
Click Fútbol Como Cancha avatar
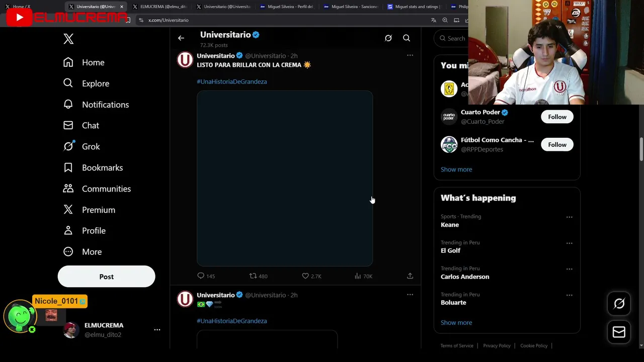(x=449, y=145)
